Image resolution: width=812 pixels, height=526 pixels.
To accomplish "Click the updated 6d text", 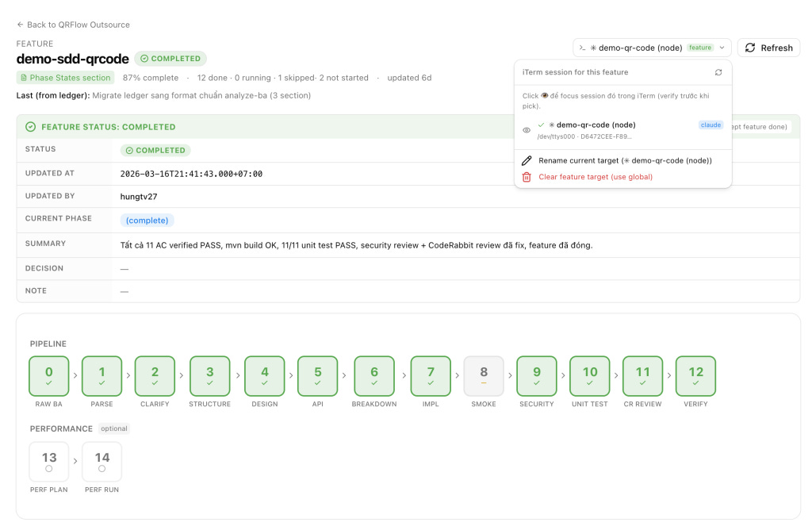I will tap(409, 78).
